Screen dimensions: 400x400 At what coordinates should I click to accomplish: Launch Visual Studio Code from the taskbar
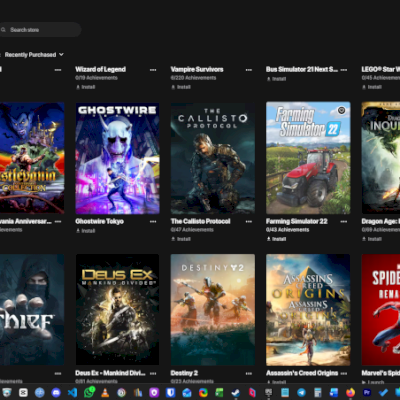pos(73,392)
